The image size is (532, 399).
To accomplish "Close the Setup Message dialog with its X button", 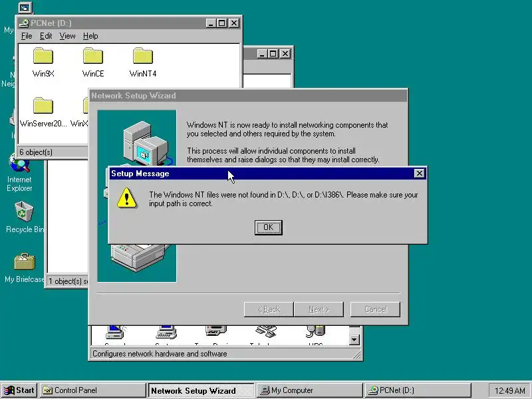I will (420, 174).
